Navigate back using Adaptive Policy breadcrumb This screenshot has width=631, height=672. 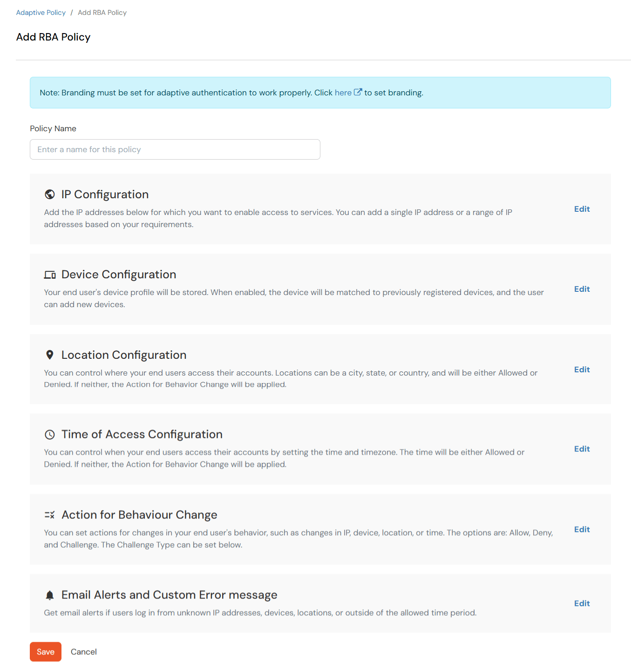coord(41,12)
